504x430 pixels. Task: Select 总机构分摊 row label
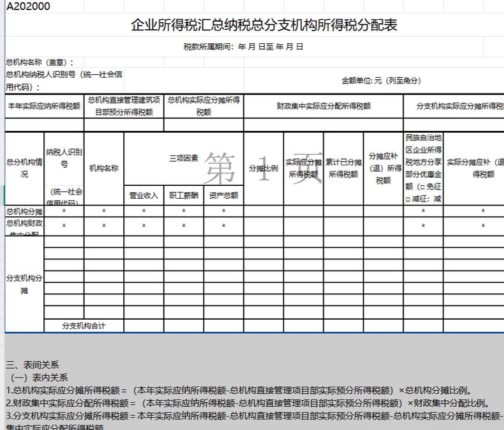point(25,211)
